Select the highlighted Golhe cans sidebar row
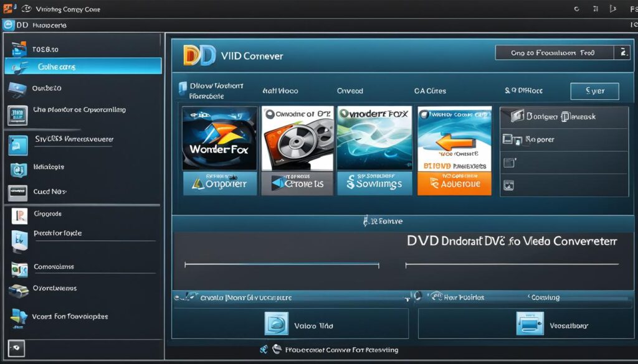 (83, 66)
